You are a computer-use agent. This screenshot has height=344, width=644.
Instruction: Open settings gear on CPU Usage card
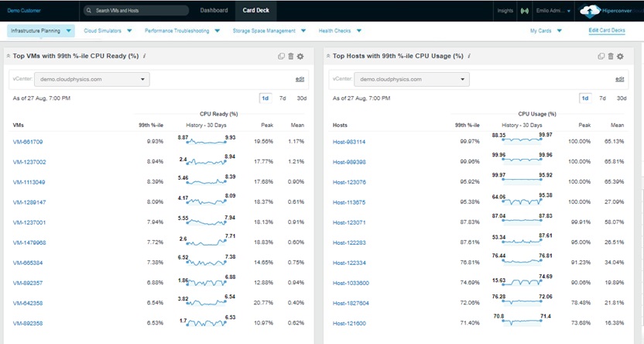tap(620, 57)
